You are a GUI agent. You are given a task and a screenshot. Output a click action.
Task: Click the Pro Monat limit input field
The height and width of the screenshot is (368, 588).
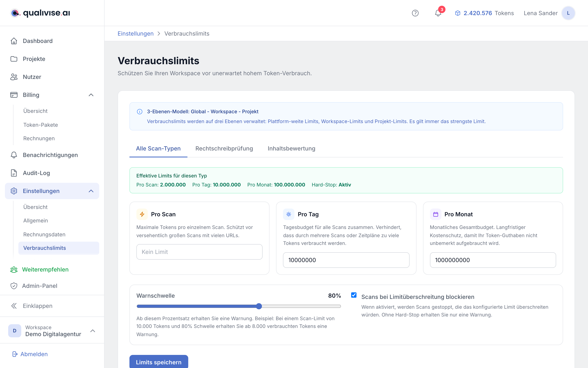pyautogui.click(x=493, y=260)
